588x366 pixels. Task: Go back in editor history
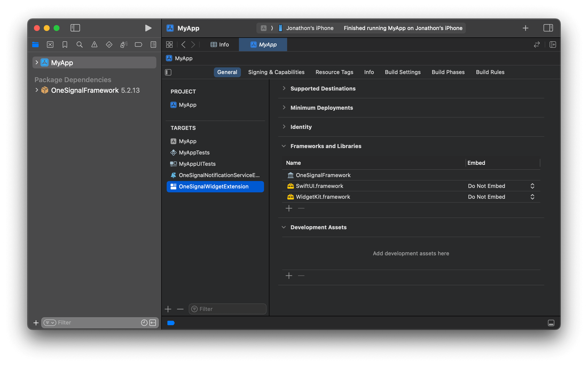[x=183, y=45]
